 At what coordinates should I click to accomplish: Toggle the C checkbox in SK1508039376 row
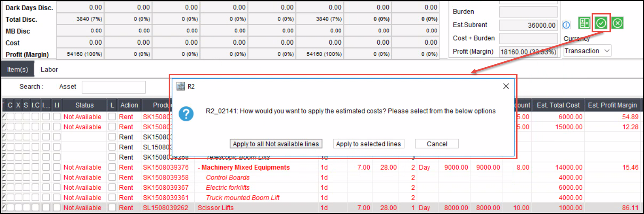10,168
